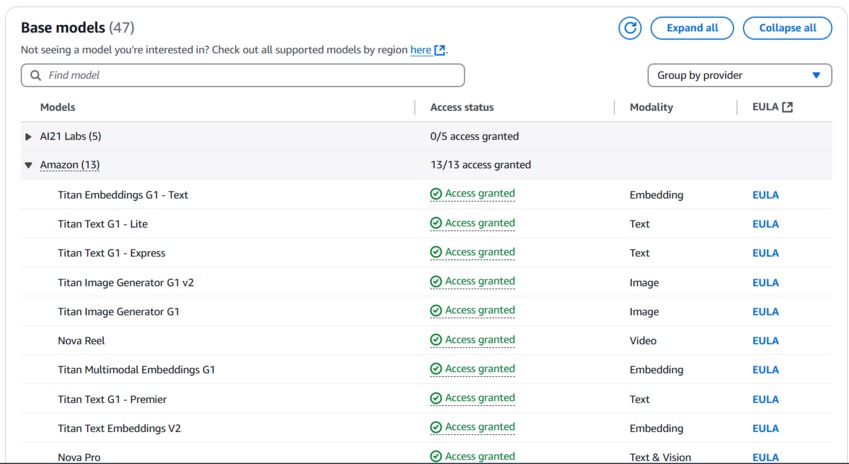Click the refresh models icon button
The width and height of the screenshot is (849, 464).
629,28
